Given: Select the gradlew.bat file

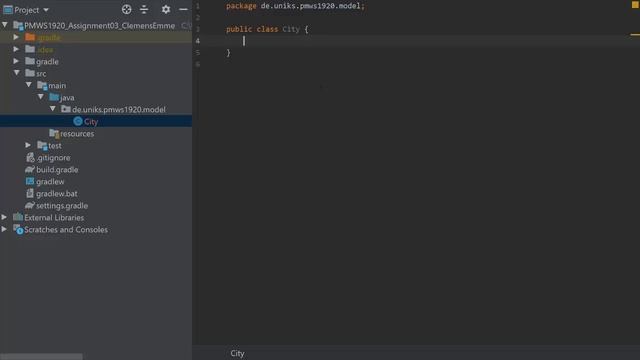Looking at the screenshot, I should pos(57,193).
